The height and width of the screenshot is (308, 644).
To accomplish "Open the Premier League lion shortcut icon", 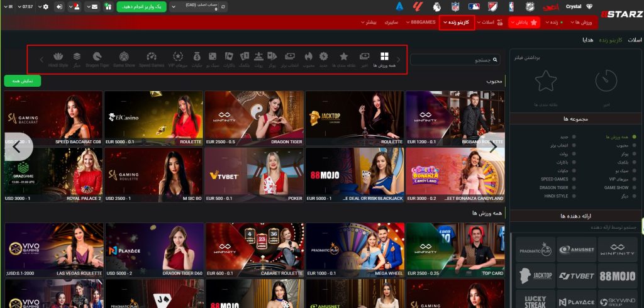I will (437, 6).
